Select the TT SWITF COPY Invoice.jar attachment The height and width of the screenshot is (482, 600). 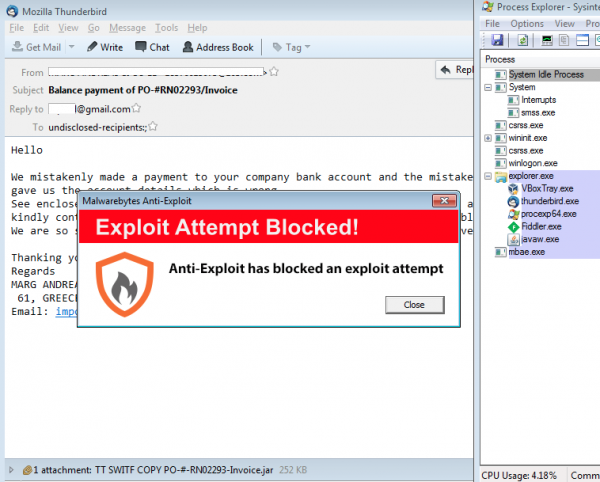[184, 470]
